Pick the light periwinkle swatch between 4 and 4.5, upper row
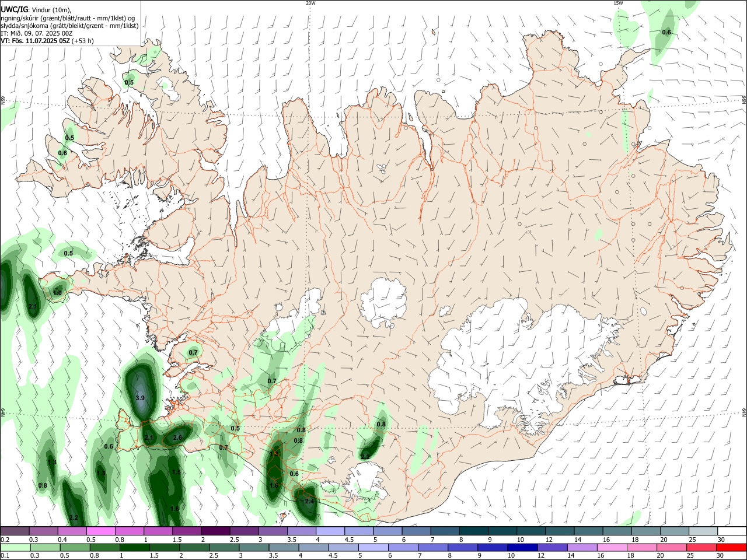 (330, 531)
